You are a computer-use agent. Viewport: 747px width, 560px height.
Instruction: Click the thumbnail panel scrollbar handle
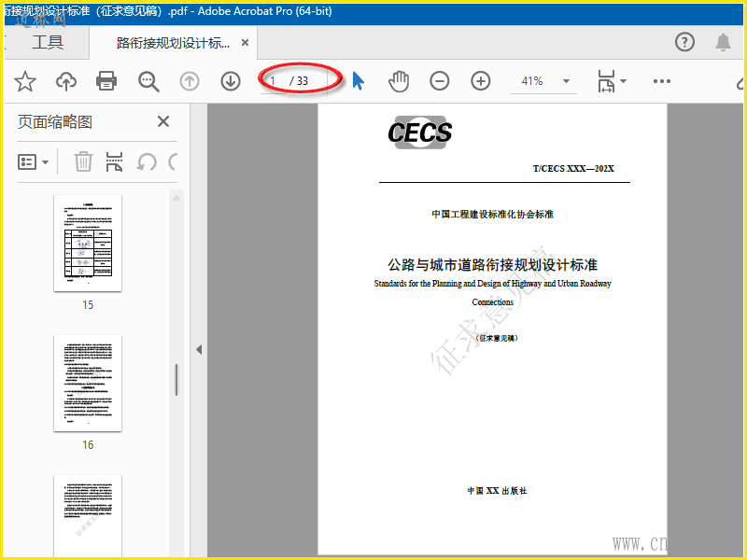pyautogui.click(x=176, y=380)
